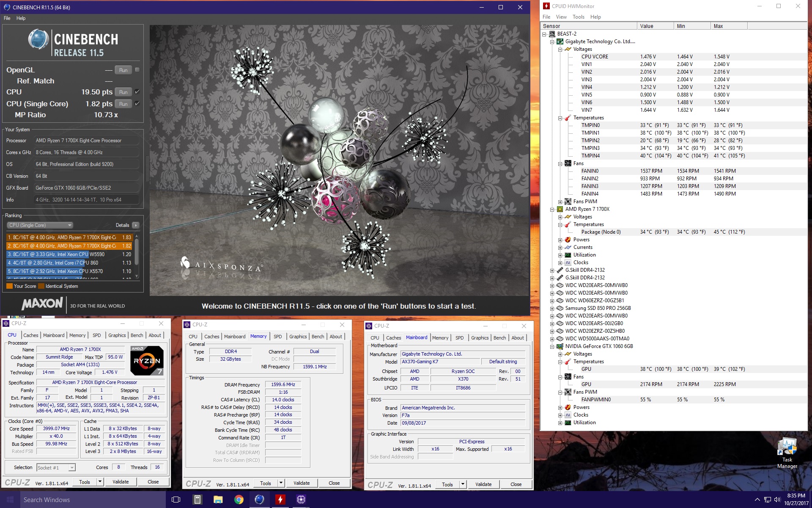Open the Windows Start menu
Image resolution: width=812 pixels, height=508 pixels.
[10, 500]
